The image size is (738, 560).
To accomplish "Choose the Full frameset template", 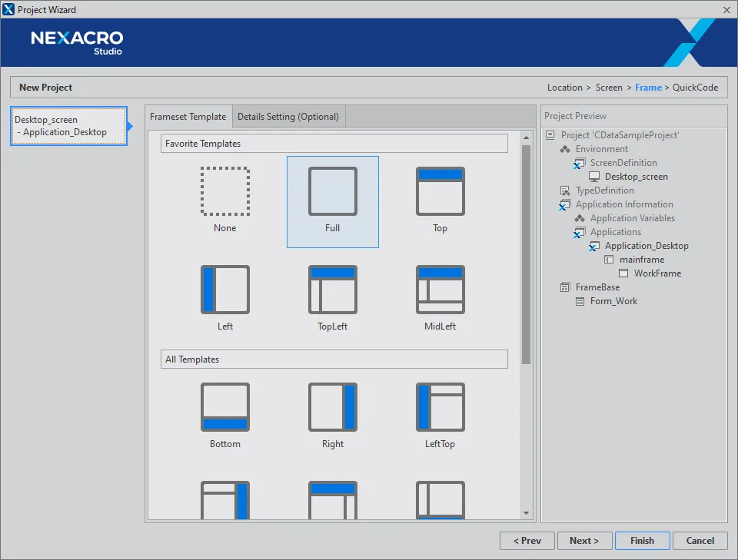I will (x=333, y=192).
